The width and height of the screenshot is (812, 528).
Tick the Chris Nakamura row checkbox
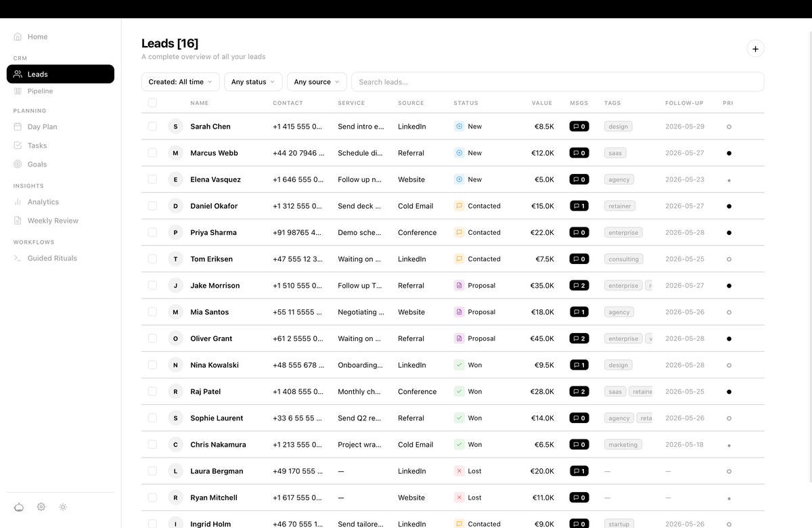tap(152, 445)
